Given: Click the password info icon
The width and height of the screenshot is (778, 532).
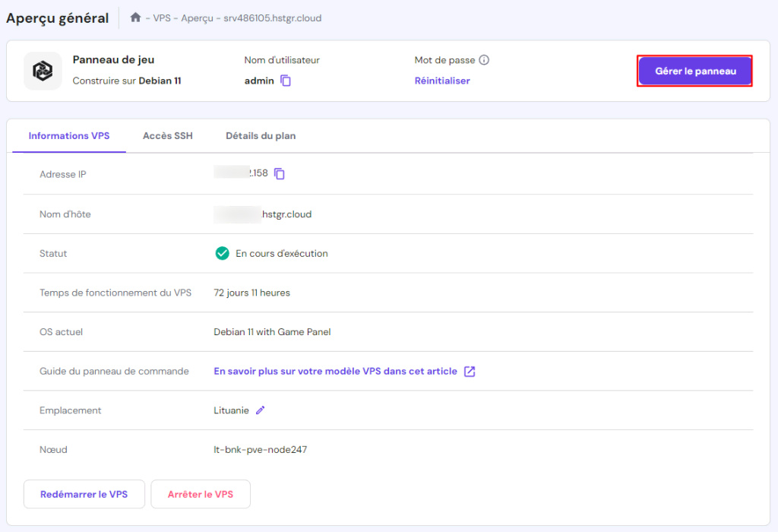Looking at the screenshot, I should (484, 60).
